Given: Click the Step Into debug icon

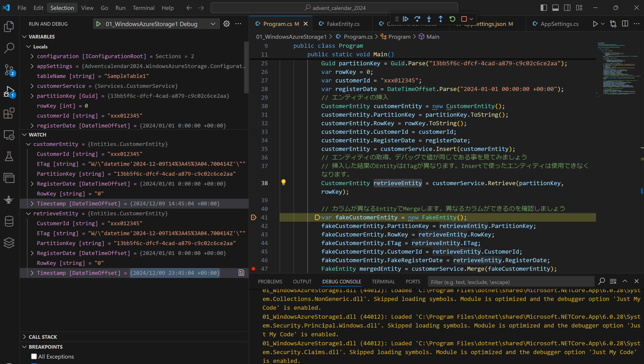Looking at the screenshot, I should (x=429, y=19).
